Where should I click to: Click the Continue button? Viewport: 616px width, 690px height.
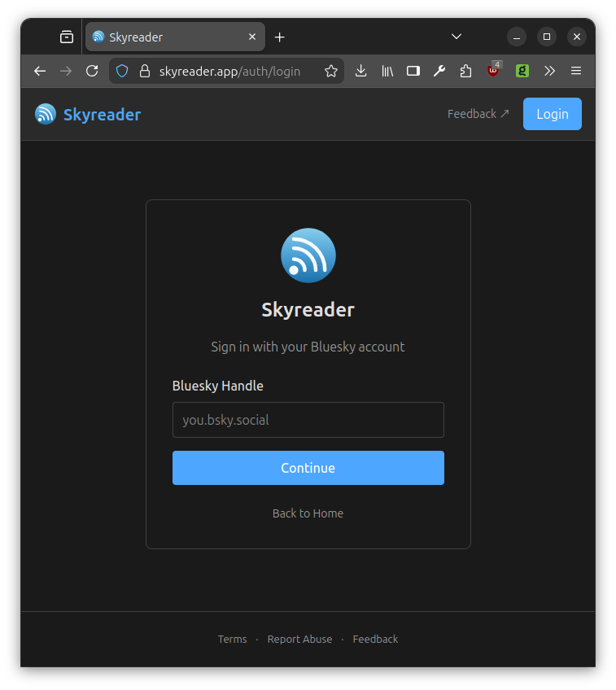click(x=308, y=468)
